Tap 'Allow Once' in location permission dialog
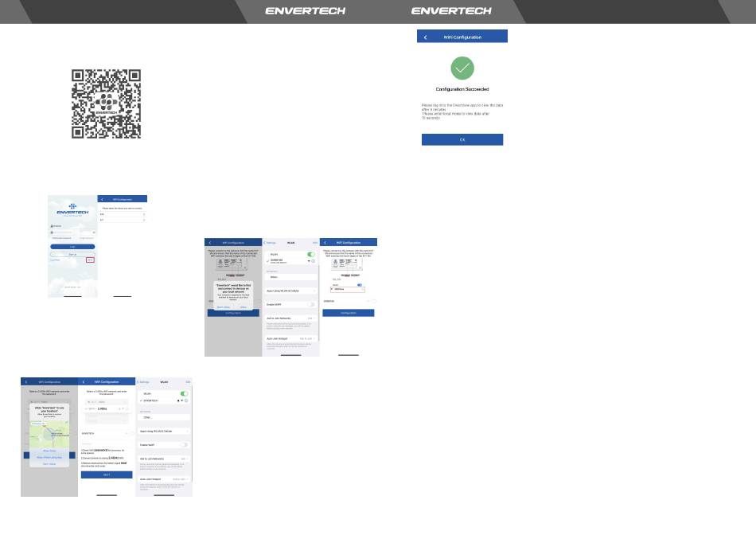 (49, 451)
